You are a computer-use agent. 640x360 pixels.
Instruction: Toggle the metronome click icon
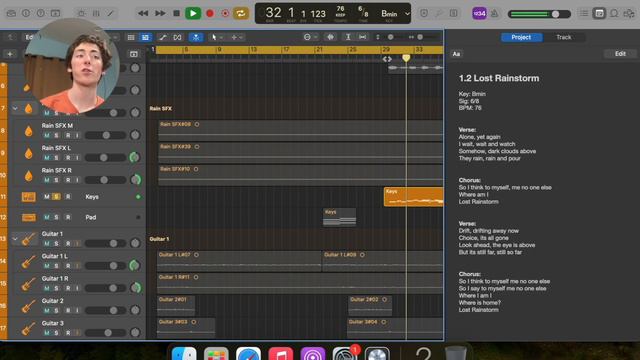click(x=495, y=13)
